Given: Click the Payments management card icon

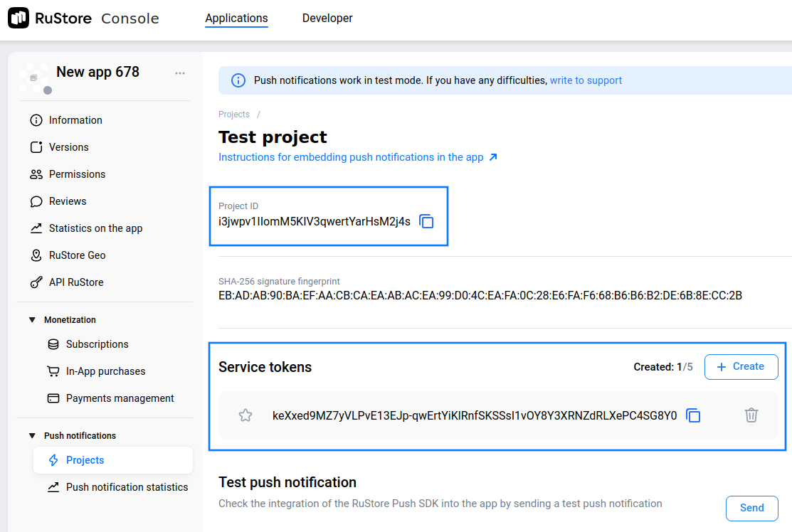Looking at the screenshot, I should click(53, 398).
